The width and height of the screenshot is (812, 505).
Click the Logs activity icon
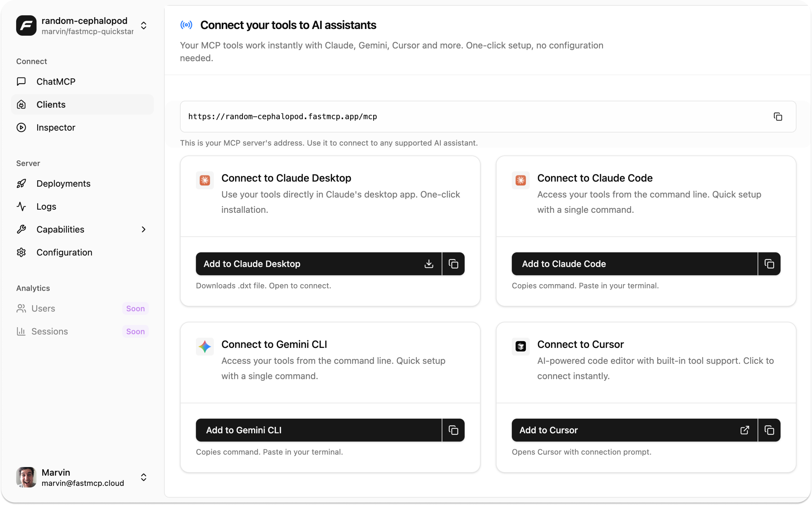pos(21,206)
